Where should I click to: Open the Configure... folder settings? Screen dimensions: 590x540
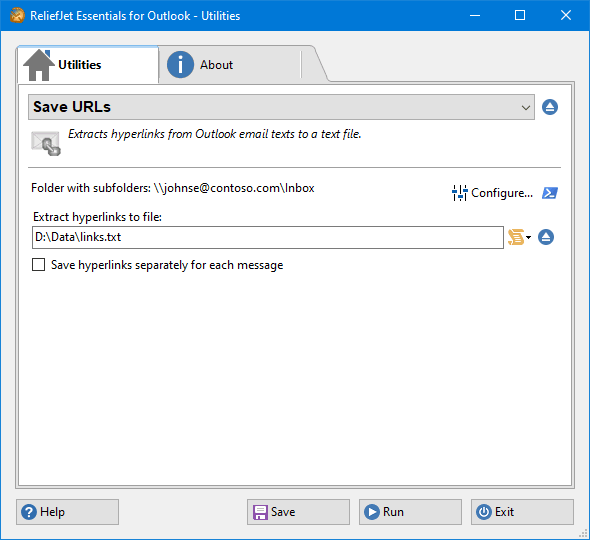(x=502, y=193)
